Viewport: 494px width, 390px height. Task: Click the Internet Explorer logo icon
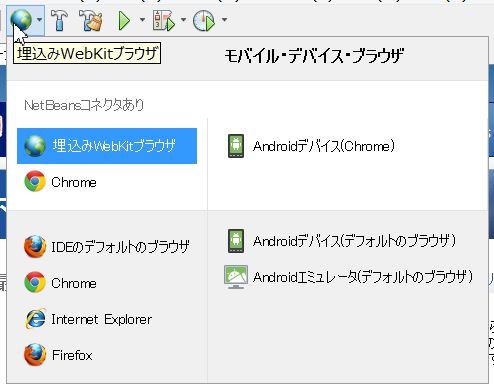tap(35, 319)
